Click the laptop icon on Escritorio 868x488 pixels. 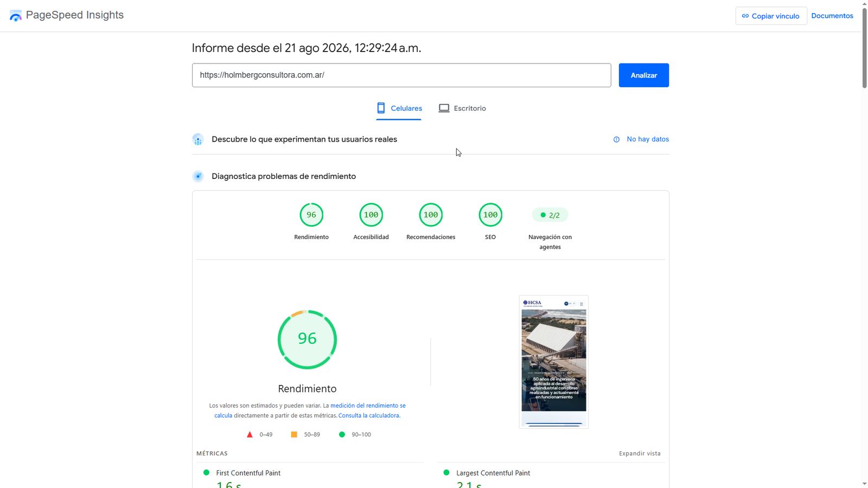point(444,108)
